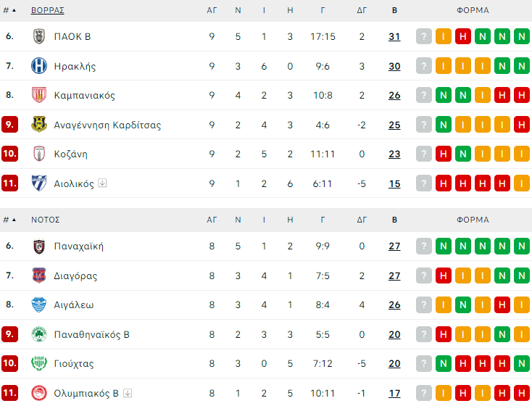The image size is (532, 406).
Task: Open Αιγάλεω points total 26
Action: click(x=394, y=304)
